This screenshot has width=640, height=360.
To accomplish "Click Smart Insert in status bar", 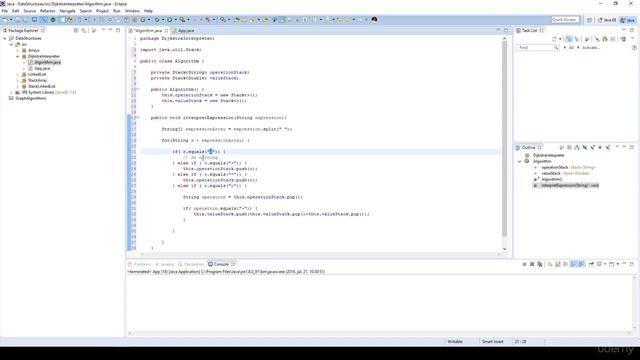I will [x=493, y=342].
